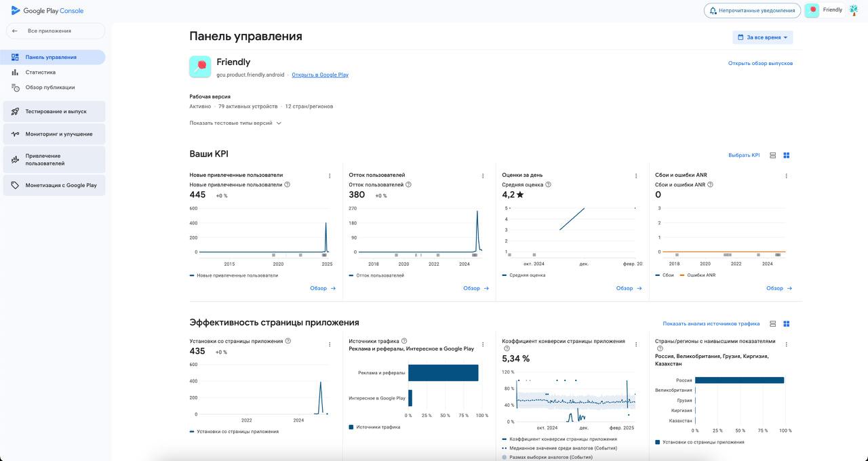The height and width of the screenshot is (461, 868).
Task: Toggle the Средняя оценка legend below the ratings chart
Action: coord(526,275)
